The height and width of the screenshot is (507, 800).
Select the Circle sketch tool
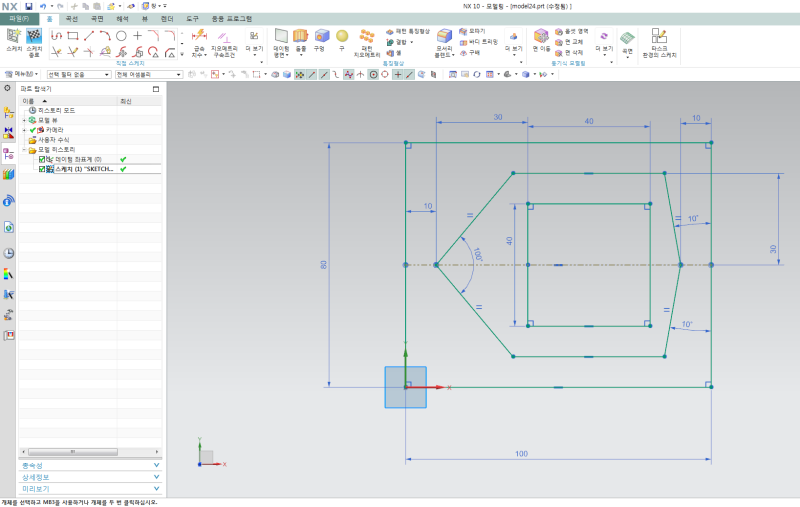click(121, 36)
